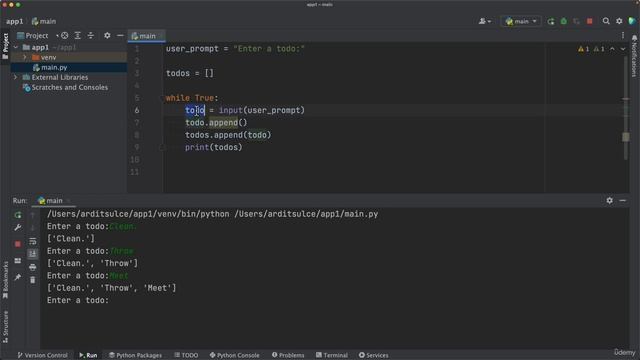Go to next highlighted error arrow
The height and width of the screenshot is (360, 640).
click(x=623, y=49)
